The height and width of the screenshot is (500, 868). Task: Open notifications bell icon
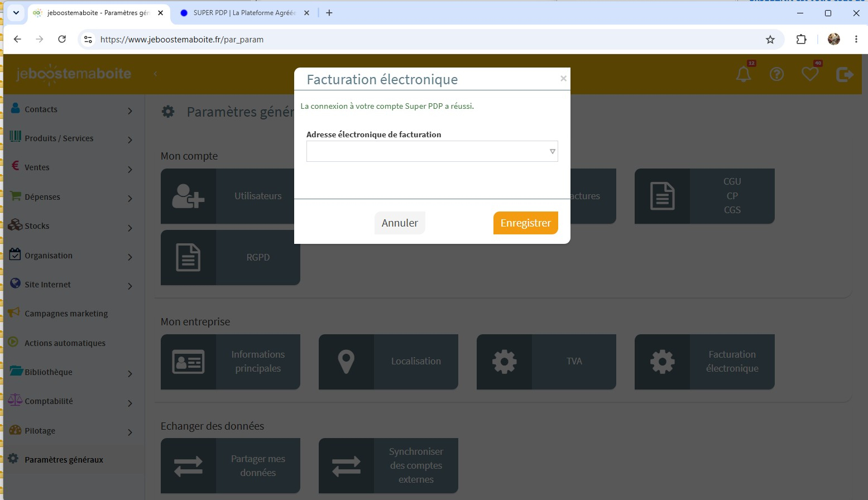[x=744, y=74]
